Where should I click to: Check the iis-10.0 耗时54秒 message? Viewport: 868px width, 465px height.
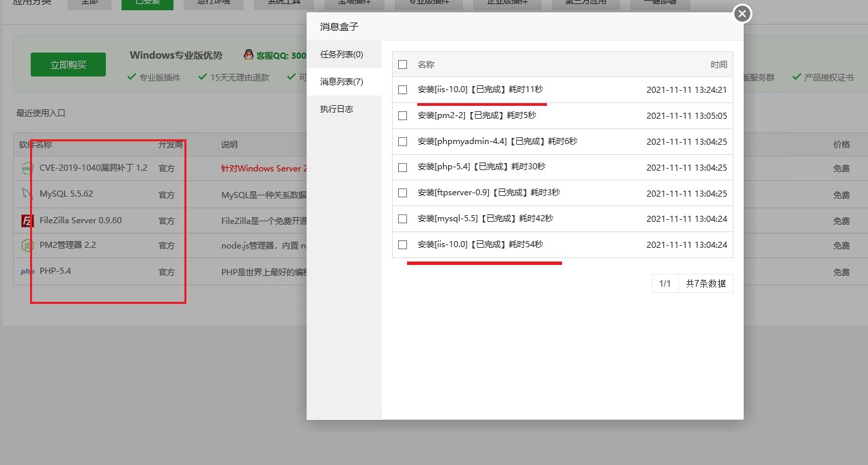tap(402, 244)
